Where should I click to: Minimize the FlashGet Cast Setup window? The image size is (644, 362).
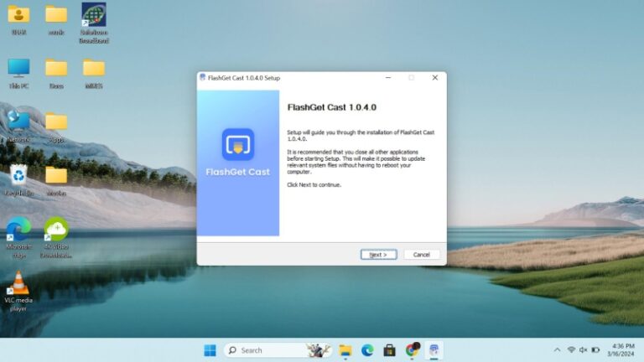[388, 78]
